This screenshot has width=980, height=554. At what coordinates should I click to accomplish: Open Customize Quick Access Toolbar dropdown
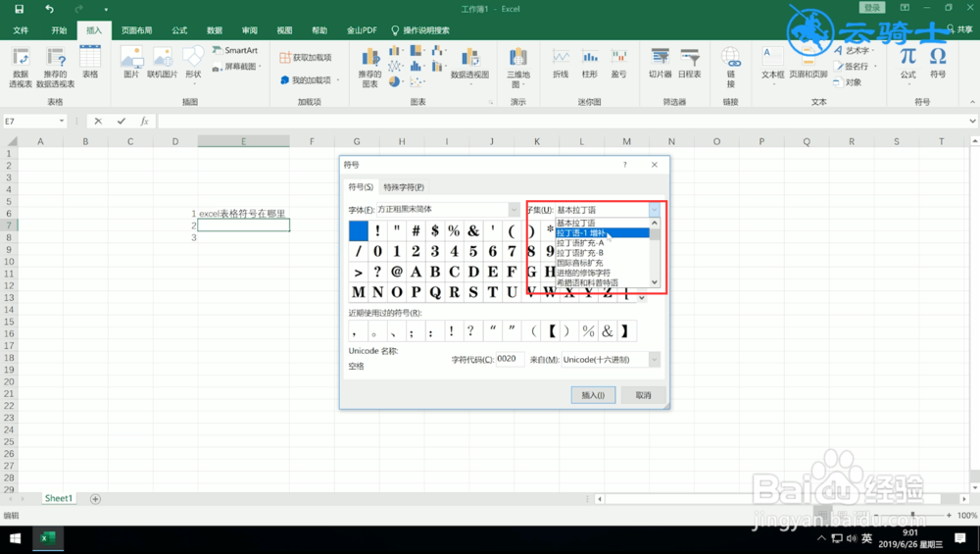coord(106,10)
